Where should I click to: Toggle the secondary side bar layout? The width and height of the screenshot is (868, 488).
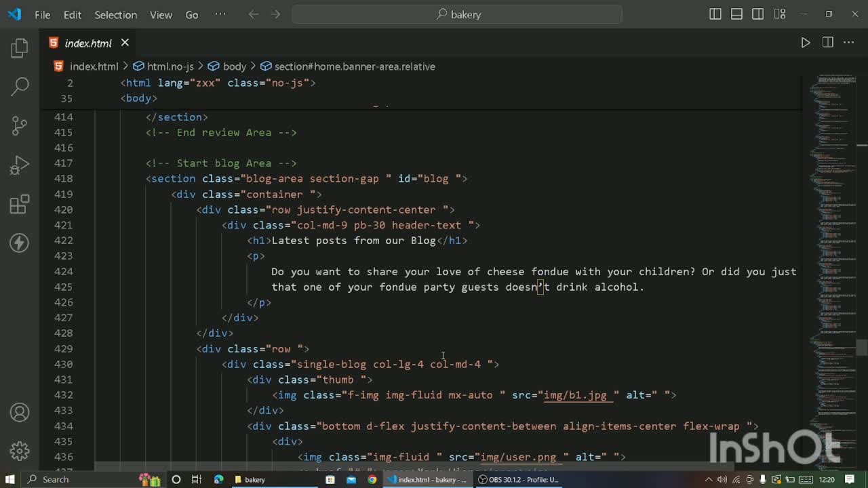(758, 14)
